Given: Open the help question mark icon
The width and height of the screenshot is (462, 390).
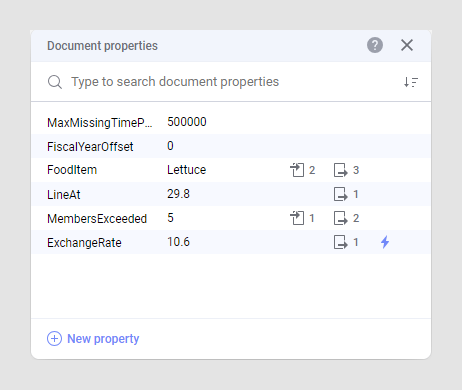Looking at the screenshot, I should [x=375, y=45].
